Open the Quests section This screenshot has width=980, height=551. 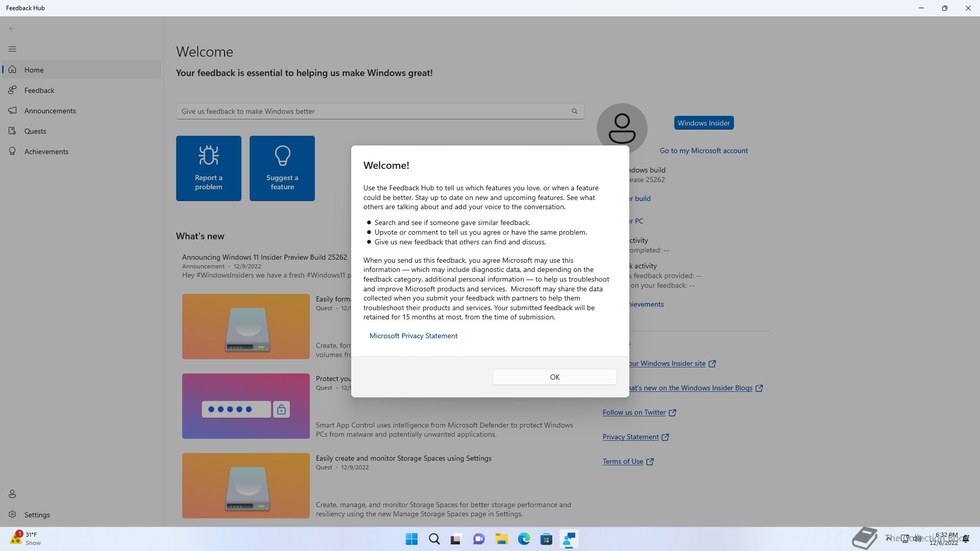82,131
